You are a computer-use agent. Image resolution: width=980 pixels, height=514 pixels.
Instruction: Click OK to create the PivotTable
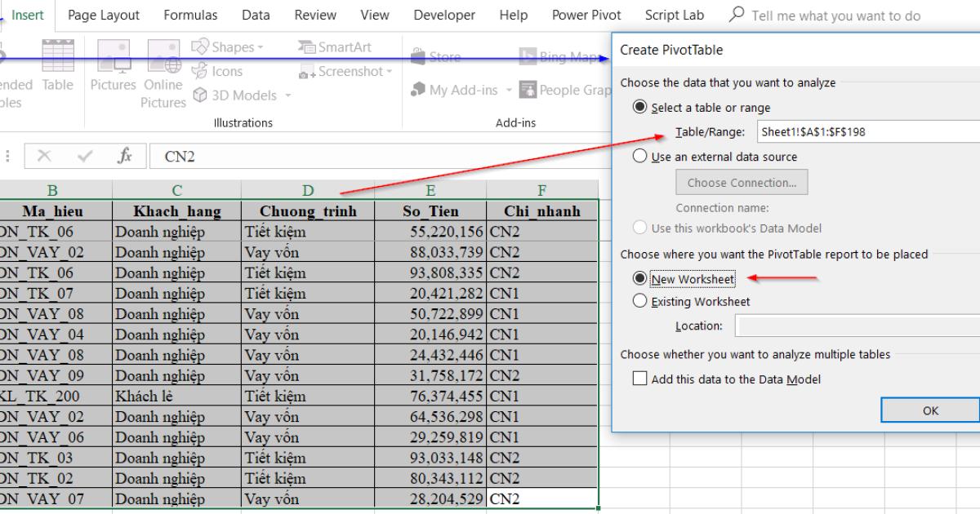coord(929,410)
